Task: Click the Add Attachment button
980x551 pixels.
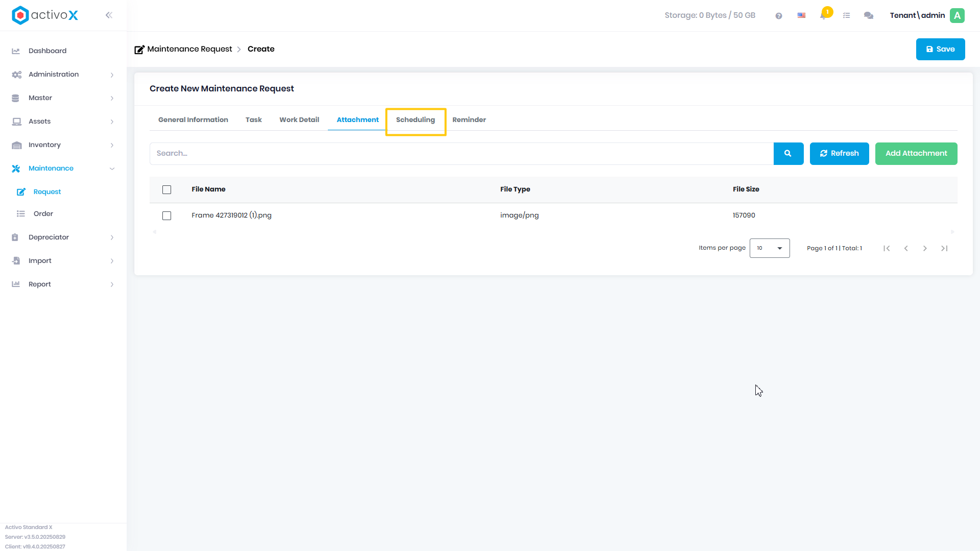Action: 916,154
